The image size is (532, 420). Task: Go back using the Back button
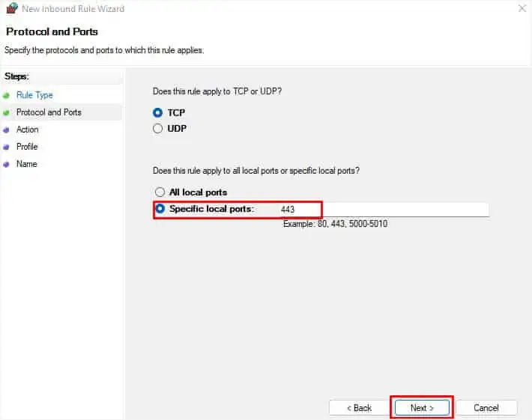click(x=359, y=408)
